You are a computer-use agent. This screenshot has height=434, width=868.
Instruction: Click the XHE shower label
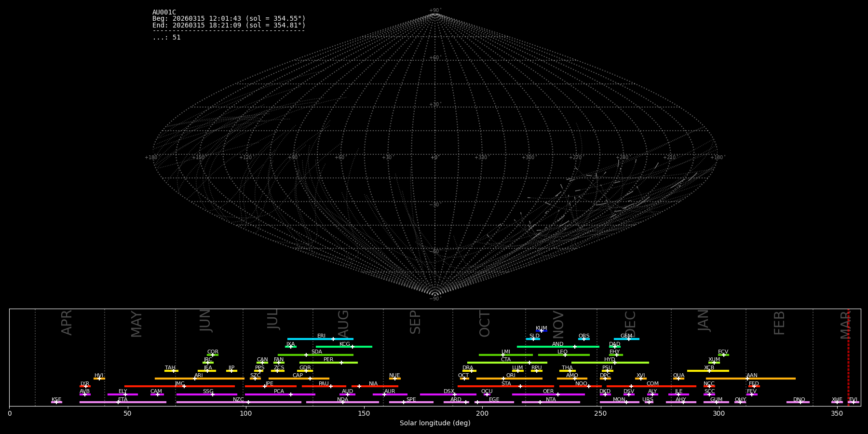point(837,400)
